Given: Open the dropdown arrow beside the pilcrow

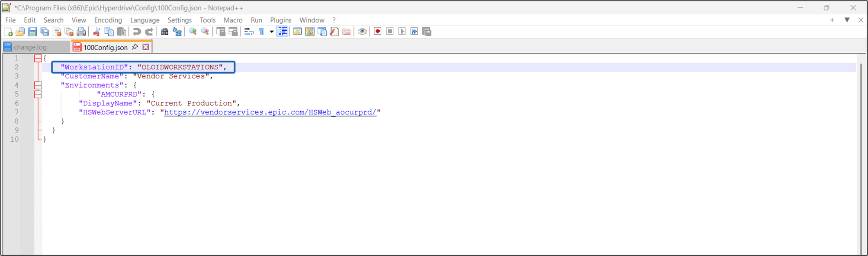Looking at the screenshot, I should [271, 32].
